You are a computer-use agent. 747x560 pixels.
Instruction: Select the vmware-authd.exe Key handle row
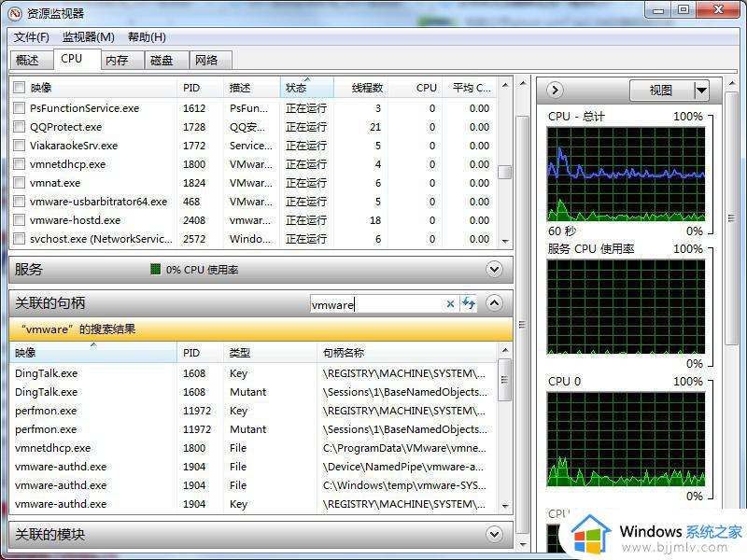click(x=253, y=504)
